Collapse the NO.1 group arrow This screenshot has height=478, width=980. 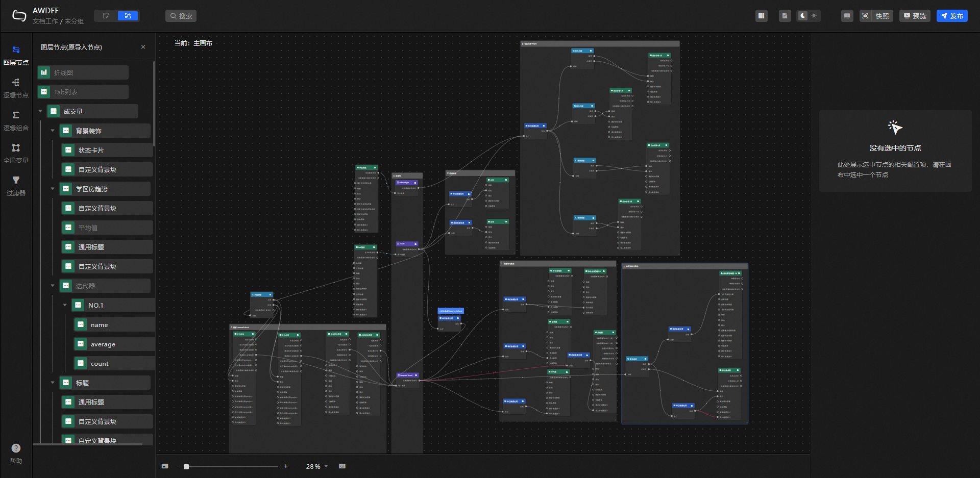coord(65,305)
